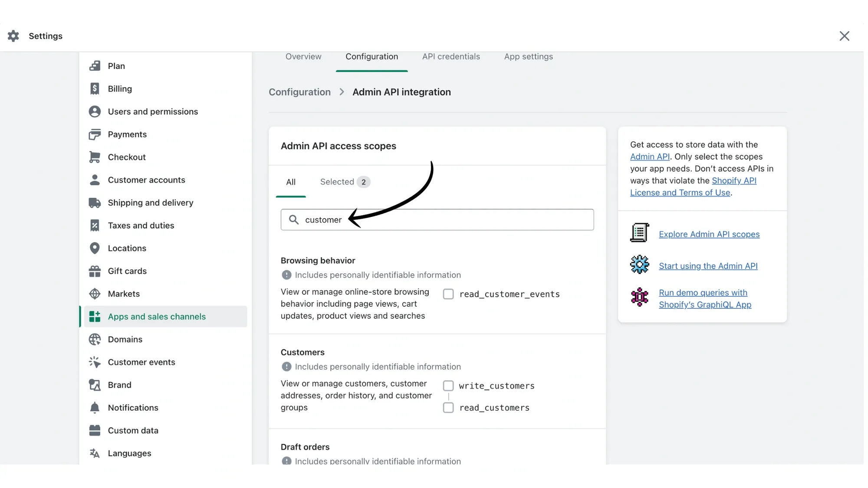Image resolution: width=868 pixels, height=488 pixels.
Task: Click the GraphiQL app icon
Action: [639, 297]
